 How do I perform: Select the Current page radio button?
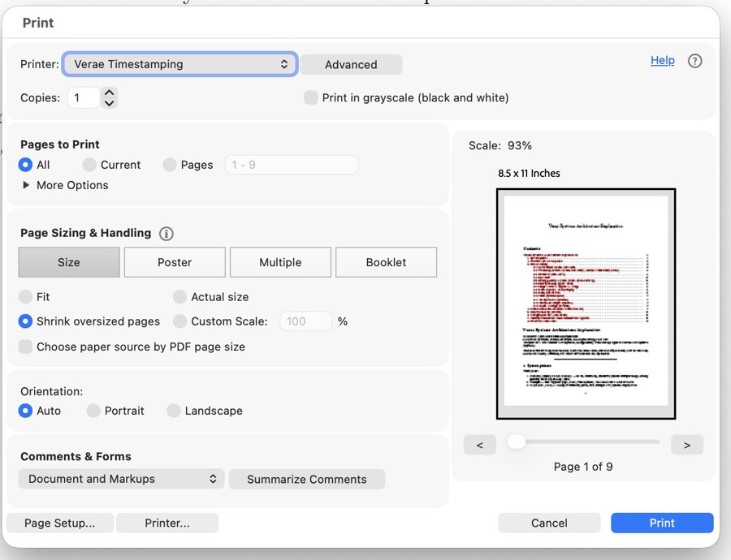click(x=89, y=165)
